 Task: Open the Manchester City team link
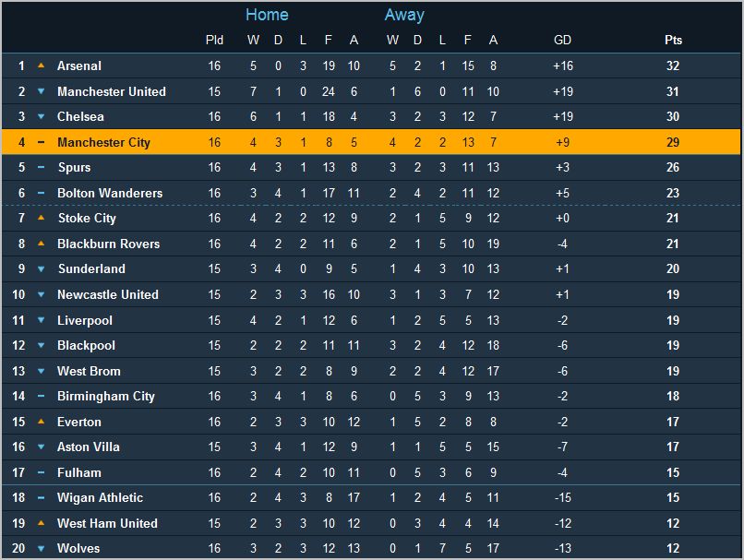[103, 142]
